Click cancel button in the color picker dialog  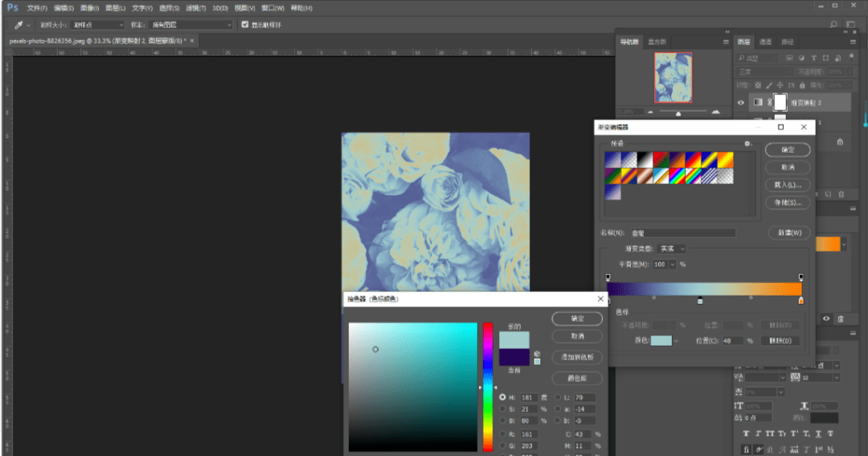(x=577, y=336)
